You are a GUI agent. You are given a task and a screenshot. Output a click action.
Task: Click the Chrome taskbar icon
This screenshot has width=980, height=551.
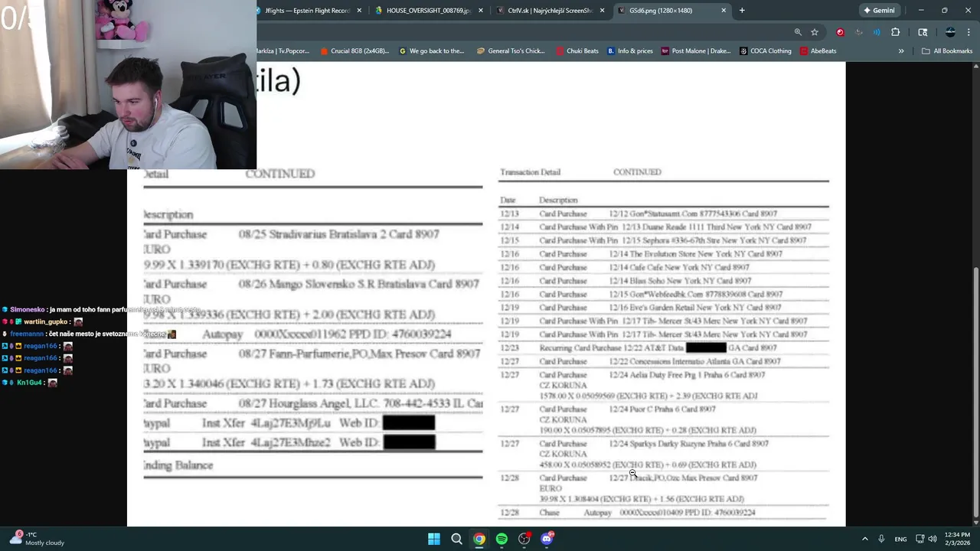[479, 539]
